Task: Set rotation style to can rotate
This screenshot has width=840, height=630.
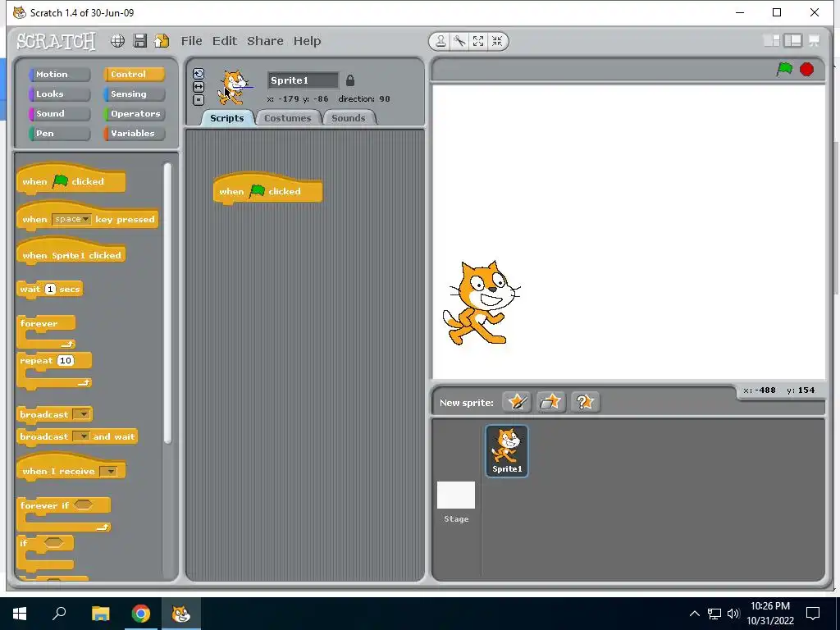Action: tap(199, 74)
